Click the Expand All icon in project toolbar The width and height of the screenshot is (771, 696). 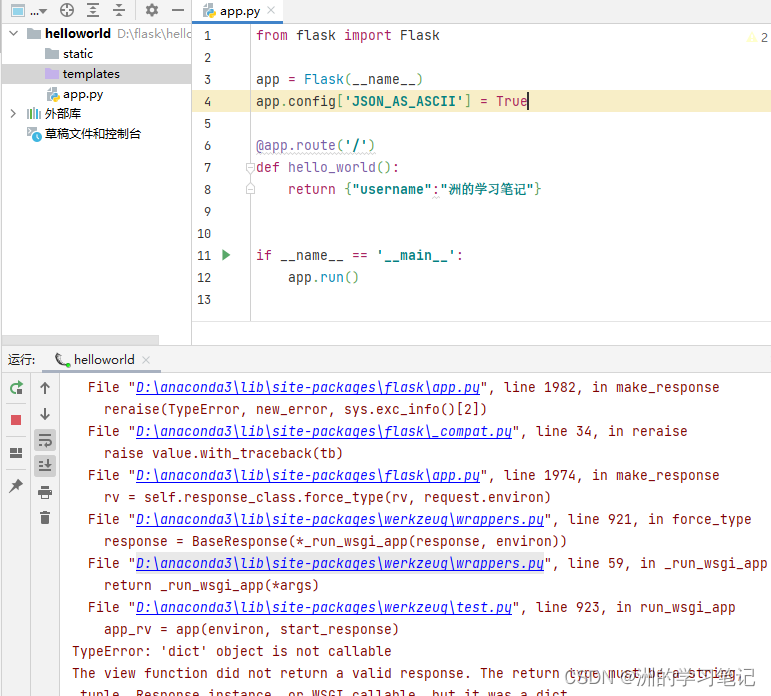click(92, 10)
